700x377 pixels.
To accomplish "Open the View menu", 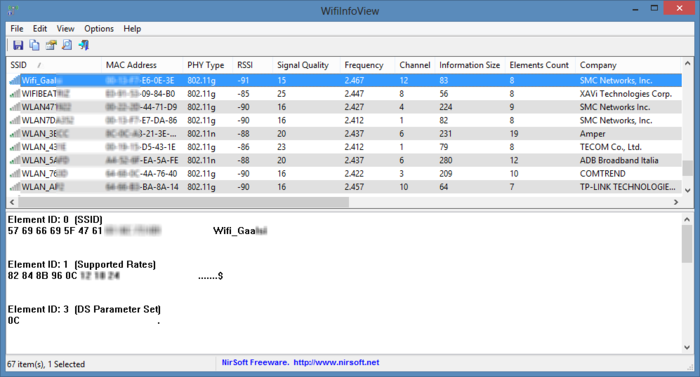I will [x=65, y=29].
